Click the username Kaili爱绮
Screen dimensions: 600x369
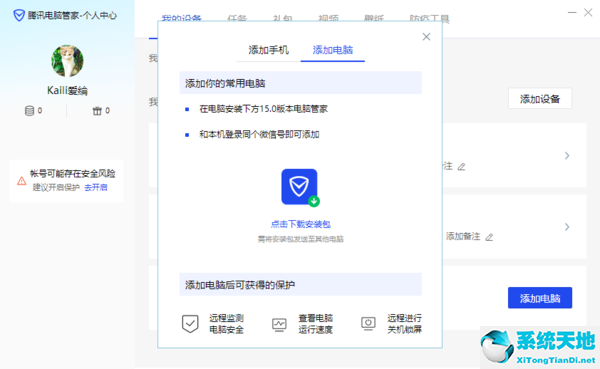pos(67,90)
